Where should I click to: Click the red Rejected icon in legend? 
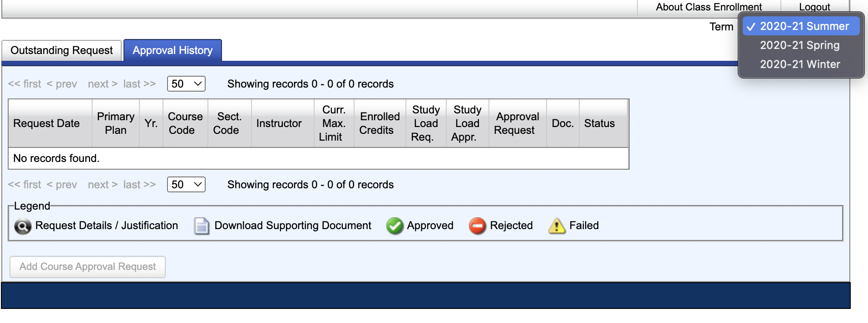tap(478, 226)
